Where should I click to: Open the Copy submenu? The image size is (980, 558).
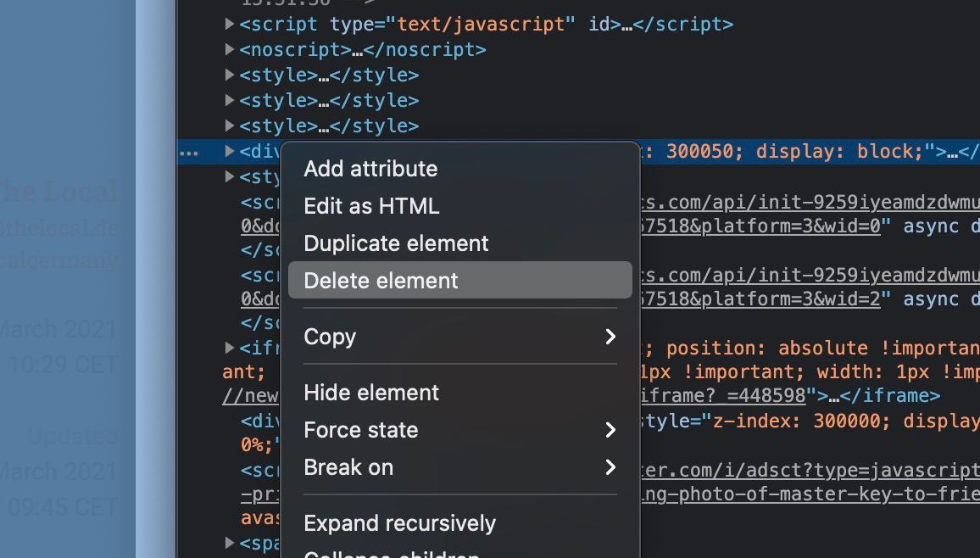tap(460, 337)
